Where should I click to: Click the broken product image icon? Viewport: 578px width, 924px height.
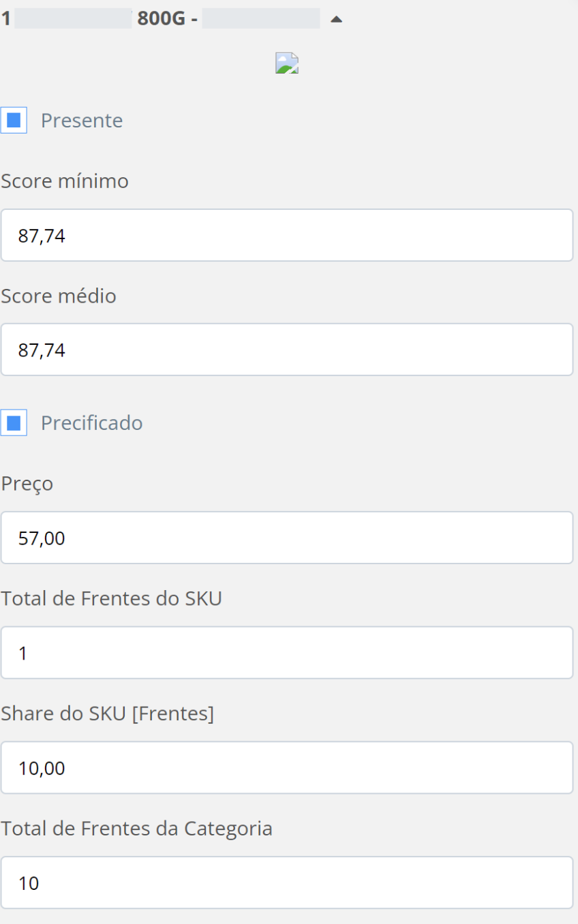(x=287, y=63)
